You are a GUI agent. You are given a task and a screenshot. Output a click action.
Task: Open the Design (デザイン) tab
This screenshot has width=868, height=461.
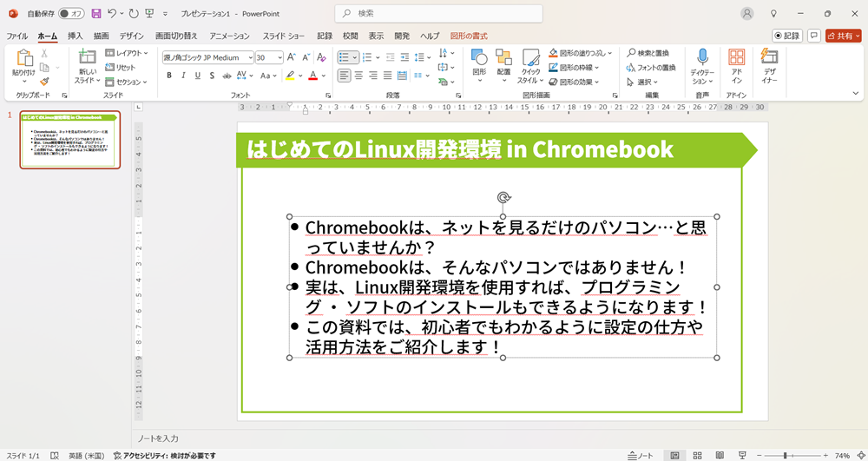click(131, 36)
